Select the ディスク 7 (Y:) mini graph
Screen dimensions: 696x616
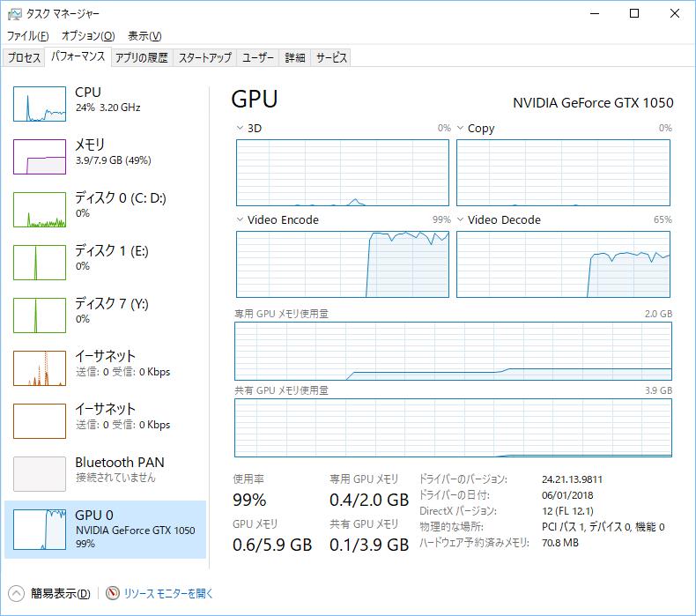40,315
